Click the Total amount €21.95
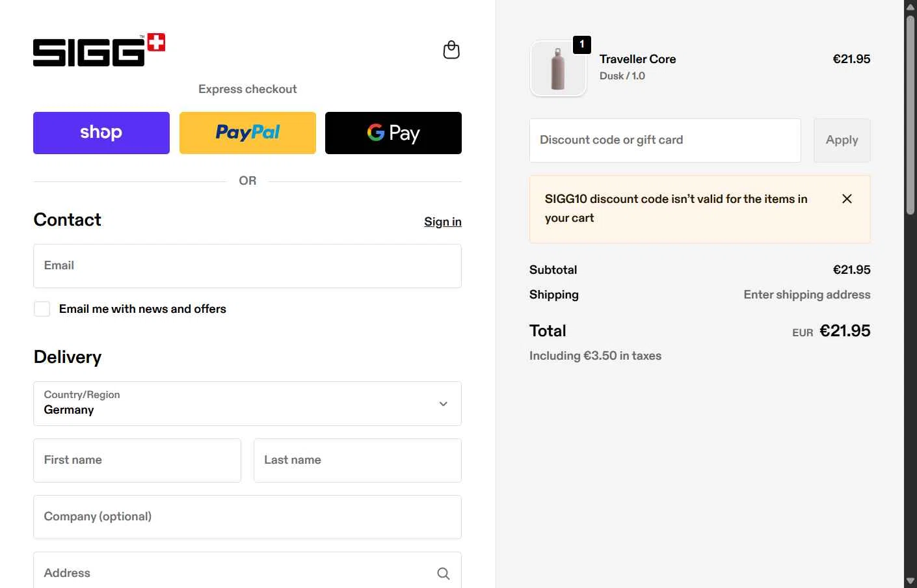 pyautogui.click(x=845, y=331)
